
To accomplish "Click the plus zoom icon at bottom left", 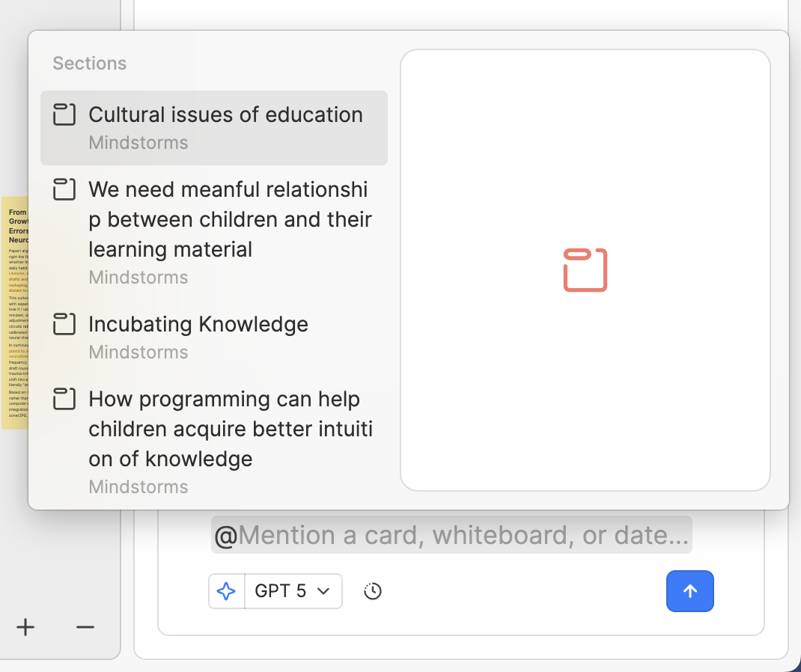I will (x=25, y=627).
